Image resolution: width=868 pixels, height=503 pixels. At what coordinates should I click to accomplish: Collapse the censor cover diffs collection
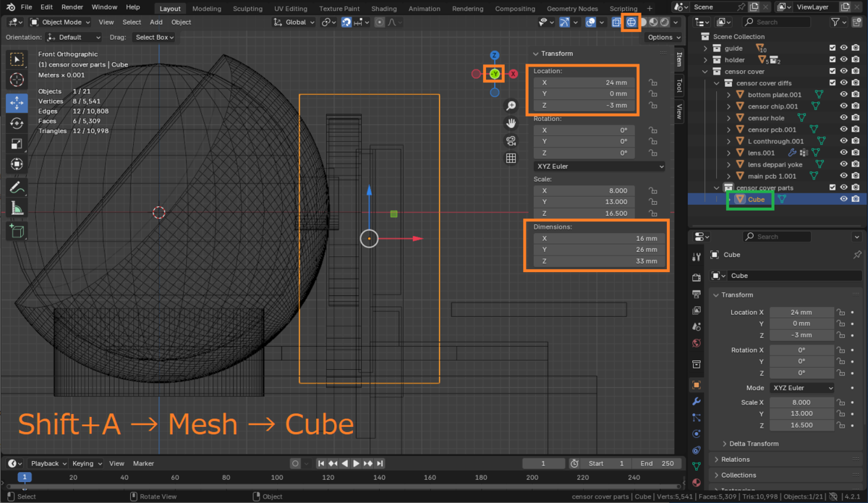pyautogui.click(x=718, y=83)
